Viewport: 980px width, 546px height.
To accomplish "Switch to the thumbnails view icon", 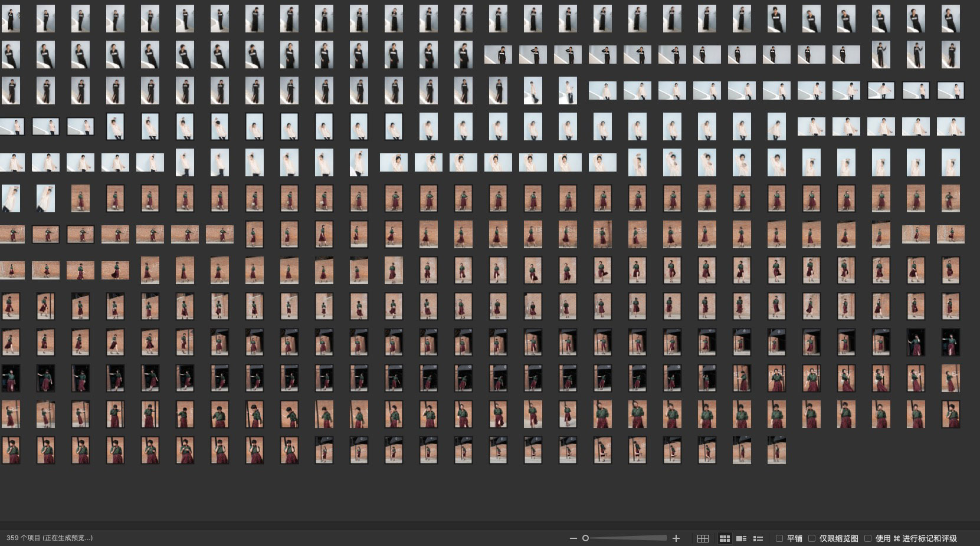I will pos(725,538).
